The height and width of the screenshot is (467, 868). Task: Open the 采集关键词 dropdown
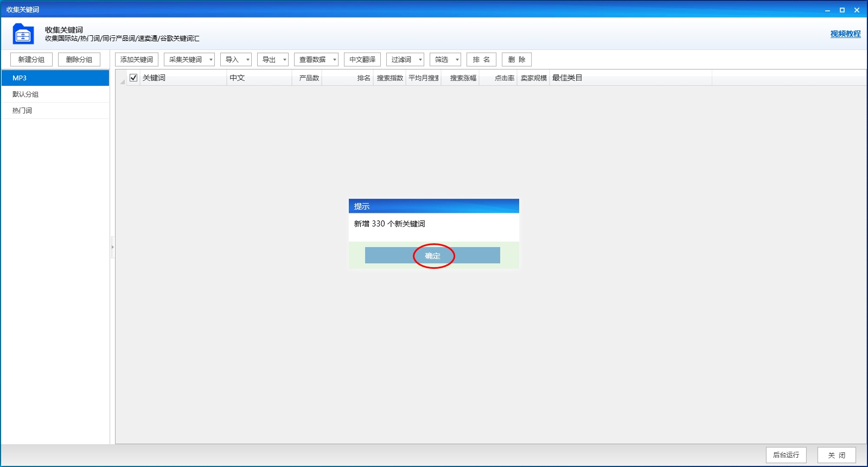[189, 59]
